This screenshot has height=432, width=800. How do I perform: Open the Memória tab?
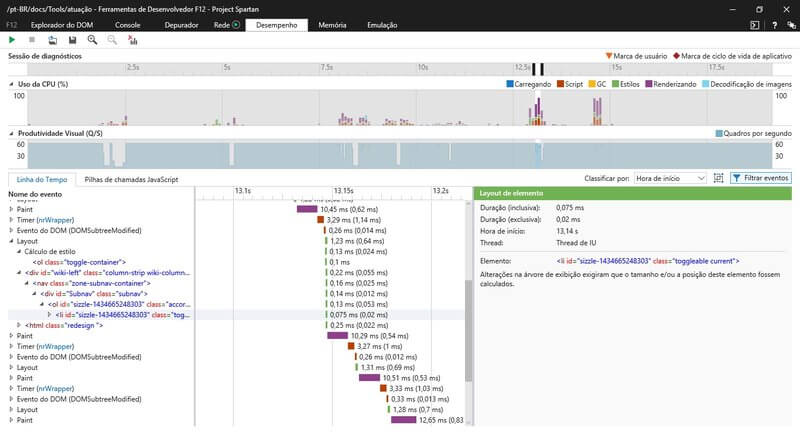click(332, 25)
